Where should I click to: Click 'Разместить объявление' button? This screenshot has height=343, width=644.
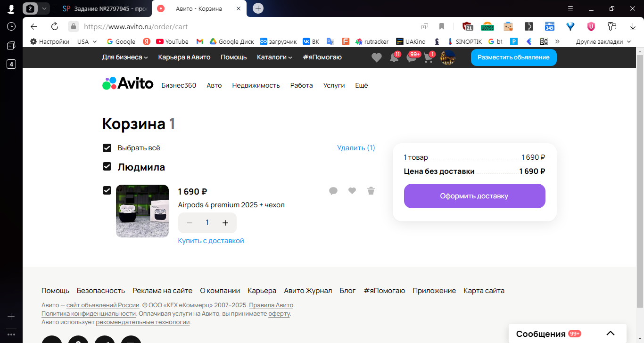point(513,57)
